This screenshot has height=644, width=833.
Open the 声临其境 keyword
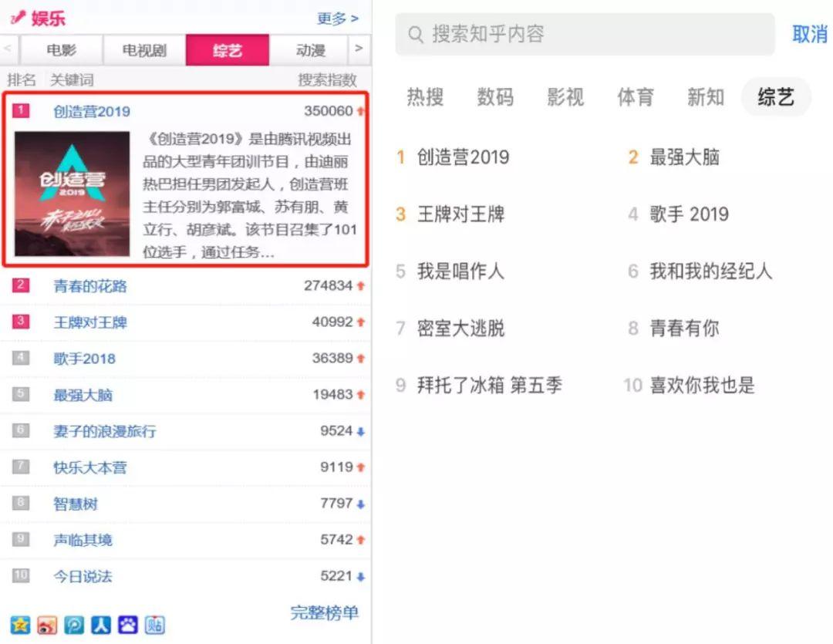[x=83, y=540]
